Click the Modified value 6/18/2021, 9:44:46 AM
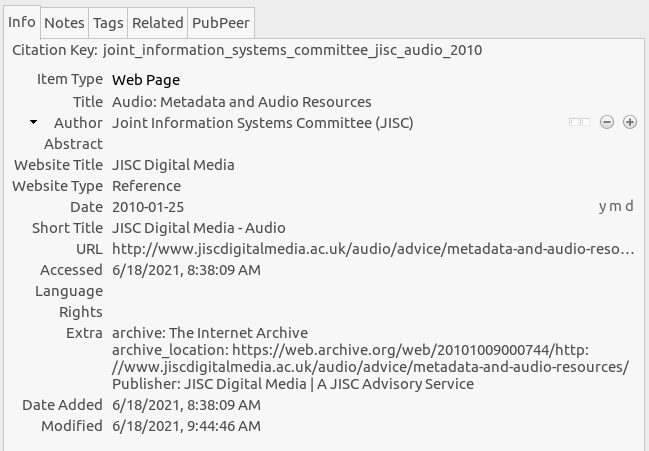The width and height of the screenshot is (649, 451). coord(186,426)
